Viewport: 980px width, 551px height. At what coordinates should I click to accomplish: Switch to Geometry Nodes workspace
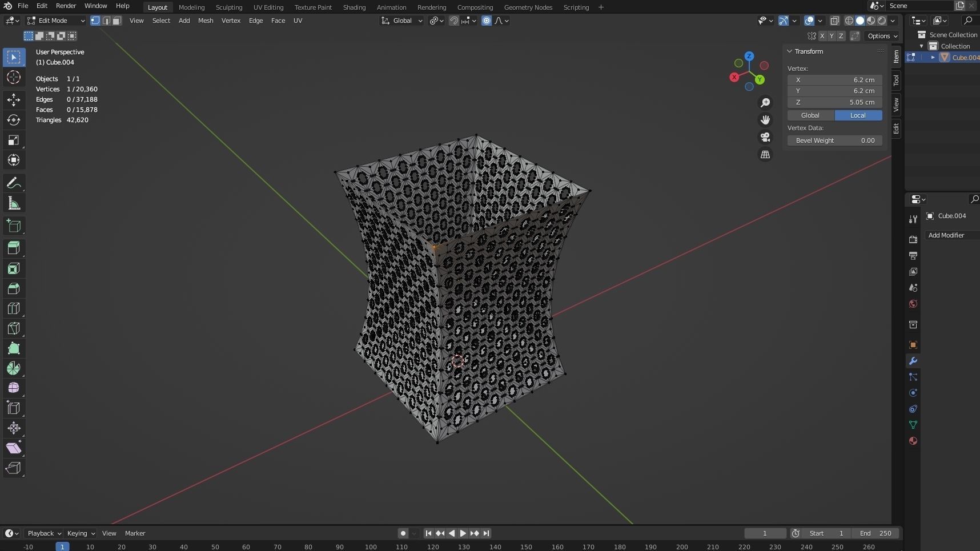click(x=528, y=7)
